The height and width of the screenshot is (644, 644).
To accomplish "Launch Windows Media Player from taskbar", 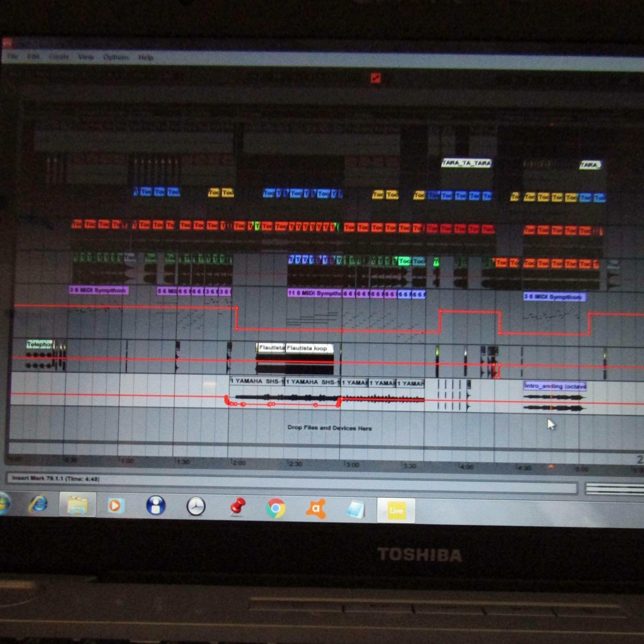I will (116, 506).
